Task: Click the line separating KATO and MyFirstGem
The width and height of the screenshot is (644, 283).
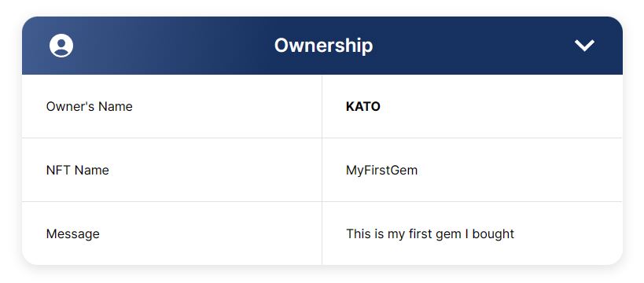Action: [473, 138]
